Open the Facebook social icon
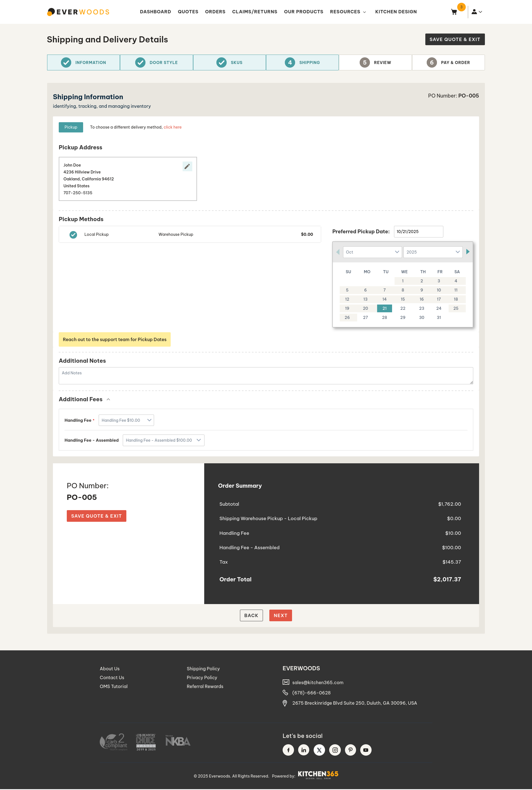The image size is (532, 790). tap(288, 750)
